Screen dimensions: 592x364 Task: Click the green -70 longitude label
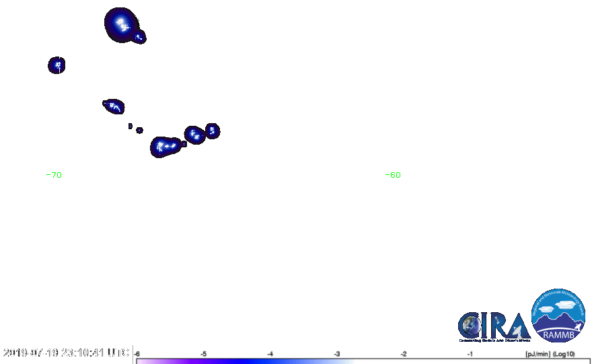(56, 175)
